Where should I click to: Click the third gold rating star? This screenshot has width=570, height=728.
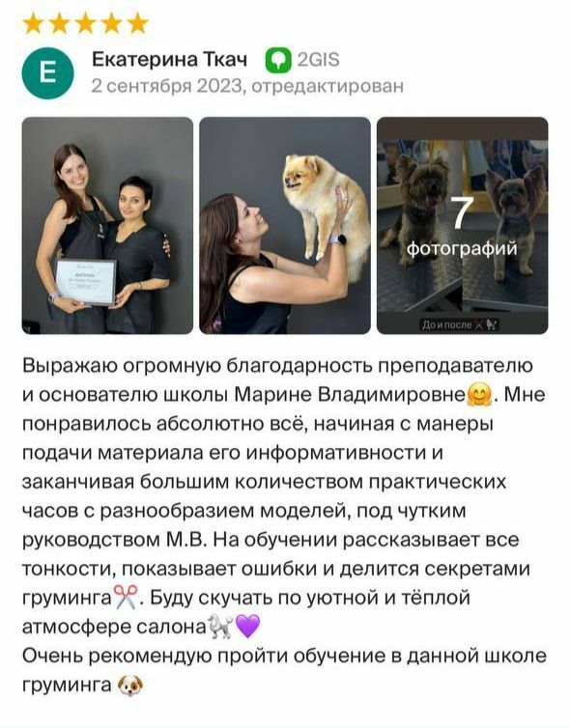(x=85, y=24)
